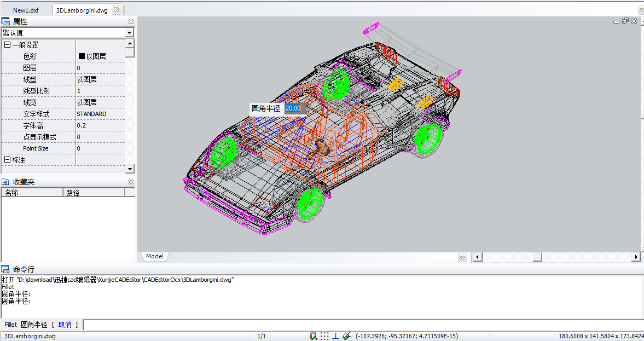Click 取消 to cancel Fillet command
Image resolution: width=644 pixels, height=341 pixels.
65,325
